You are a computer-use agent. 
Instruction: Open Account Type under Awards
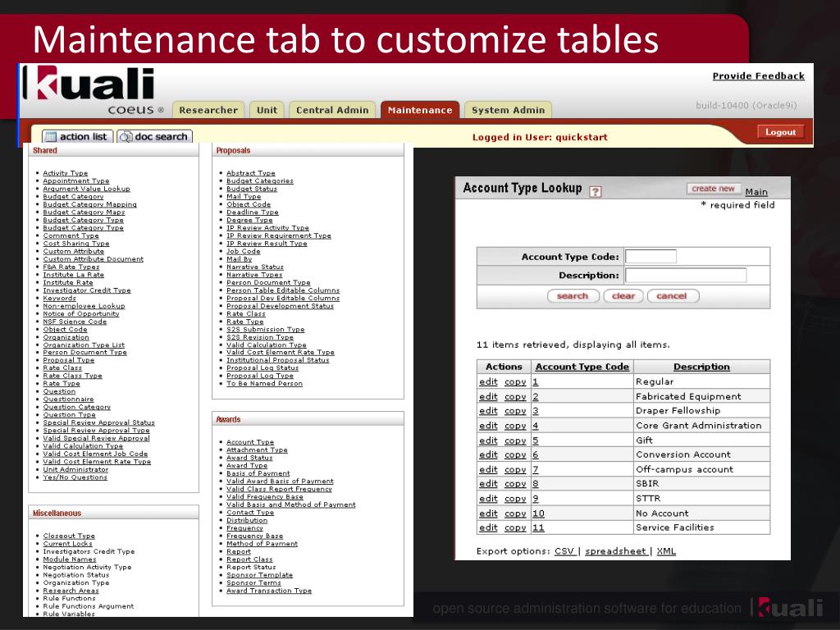249,442
